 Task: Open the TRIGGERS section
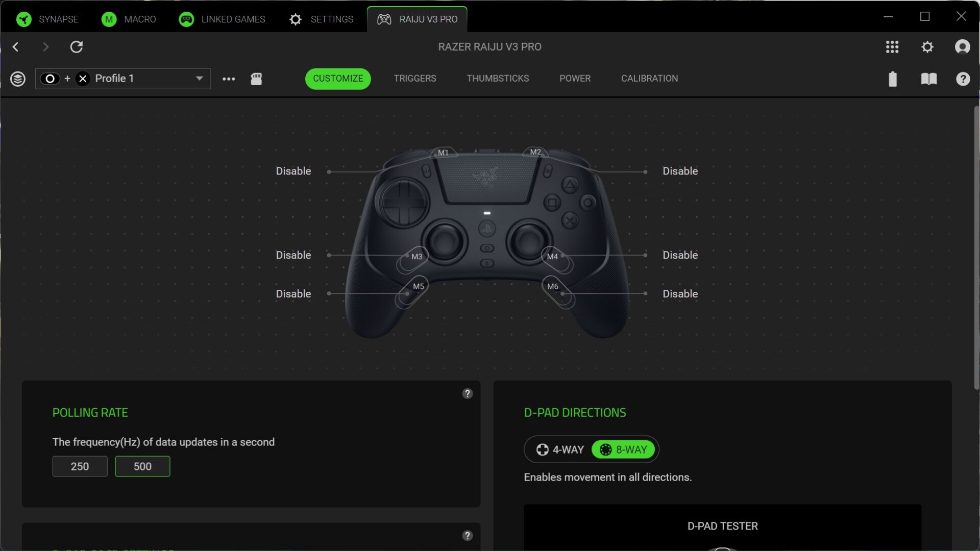(414, 79)
